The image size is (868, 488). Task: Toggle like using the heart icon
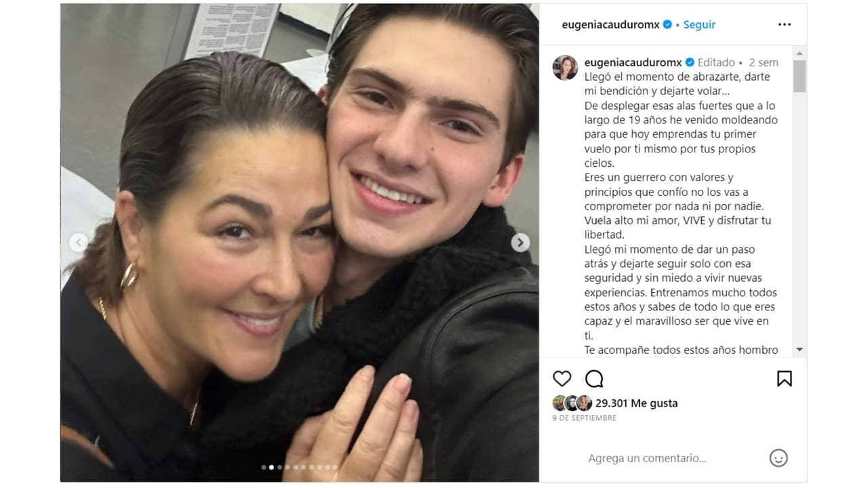[562, 379]
